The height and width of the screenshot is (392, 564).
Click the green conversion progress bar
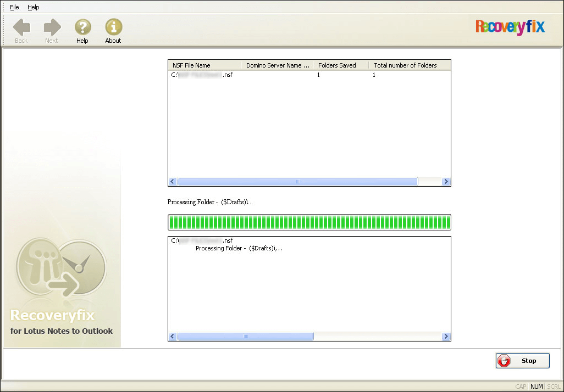[309, 222]
